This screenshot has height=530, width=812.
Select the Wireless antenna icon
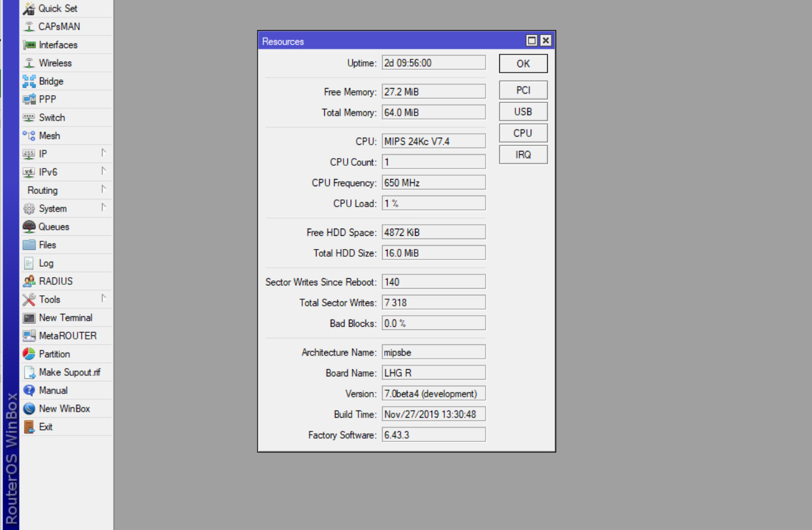[x=29, y=63]
